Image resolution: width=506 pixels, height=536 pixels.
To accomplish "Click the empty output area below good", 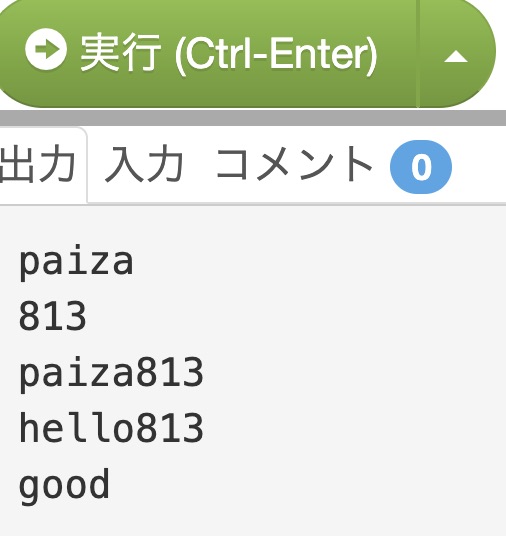I will tap(253, 521).
